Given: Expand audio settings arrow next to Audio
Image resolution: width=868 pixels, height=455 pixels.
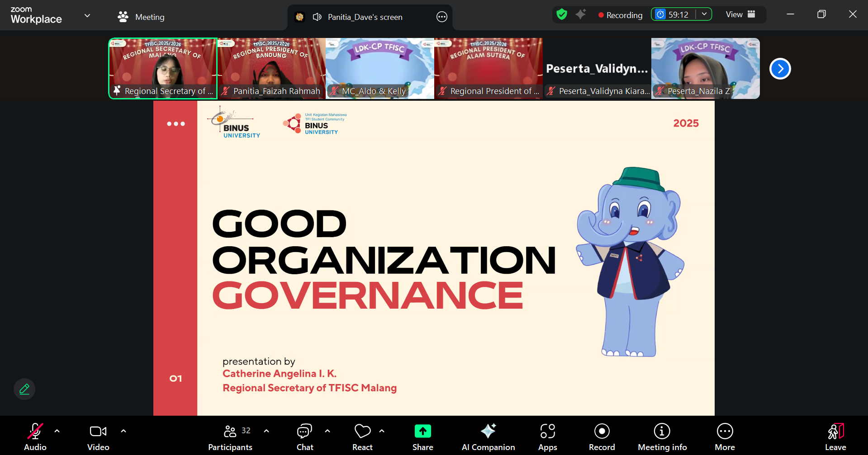Looking at the screenshot, I should (57, 431).
